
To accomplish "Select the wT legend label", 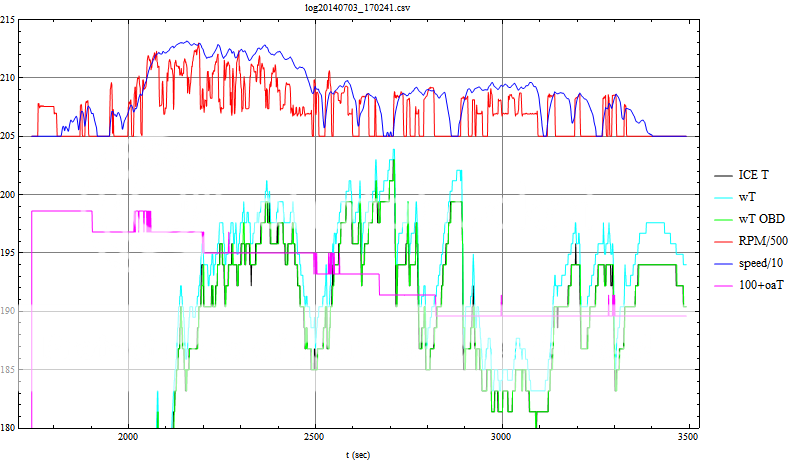I will 747,197.
